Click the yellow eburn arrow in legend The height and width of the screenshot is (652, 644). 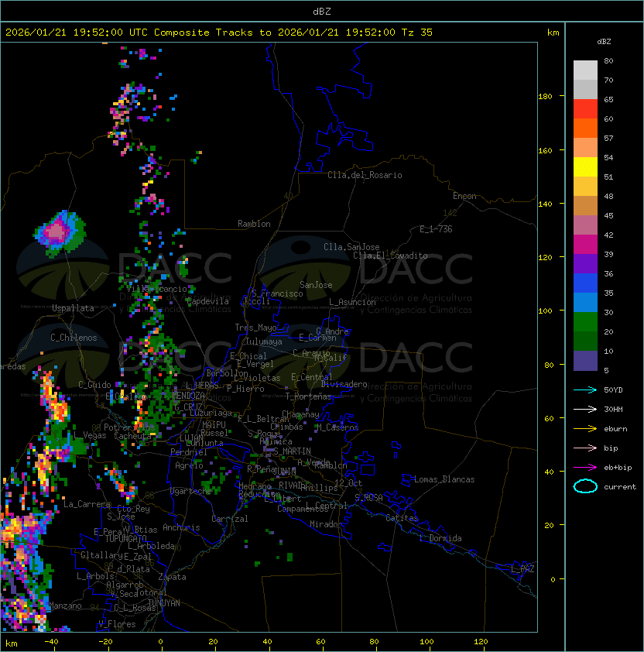pos(585,429)
